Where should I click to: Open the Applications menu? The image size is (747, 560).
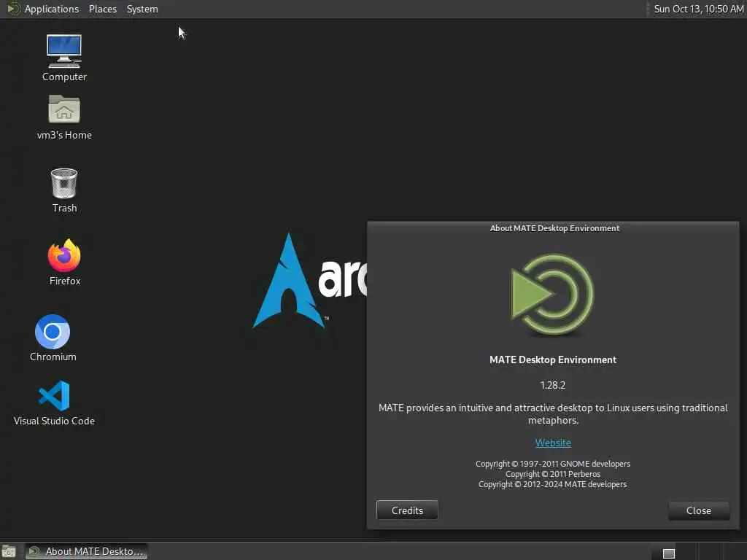(52, 9)
